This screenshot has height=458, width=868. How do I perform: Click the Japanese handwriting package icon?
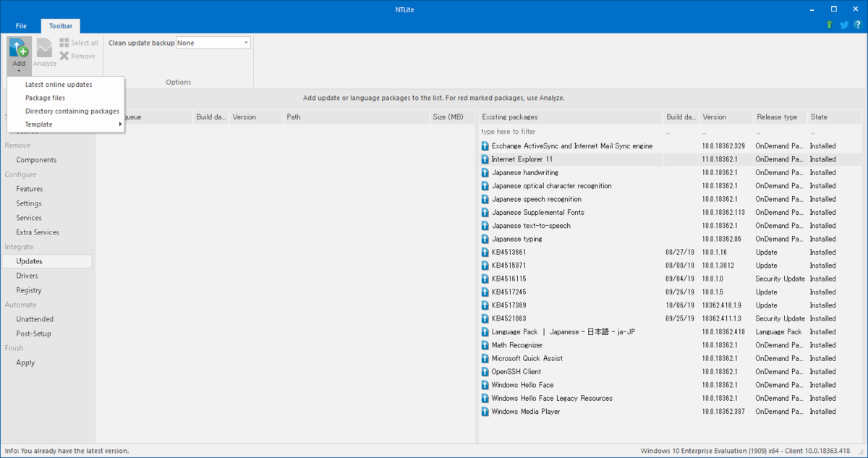(485, 173)
